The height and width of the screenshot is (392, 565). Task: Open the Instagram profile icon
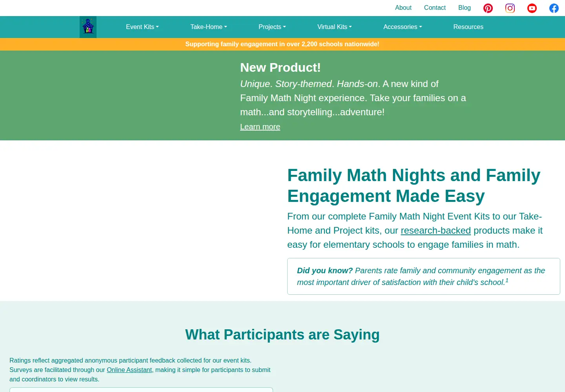(510, 8)
